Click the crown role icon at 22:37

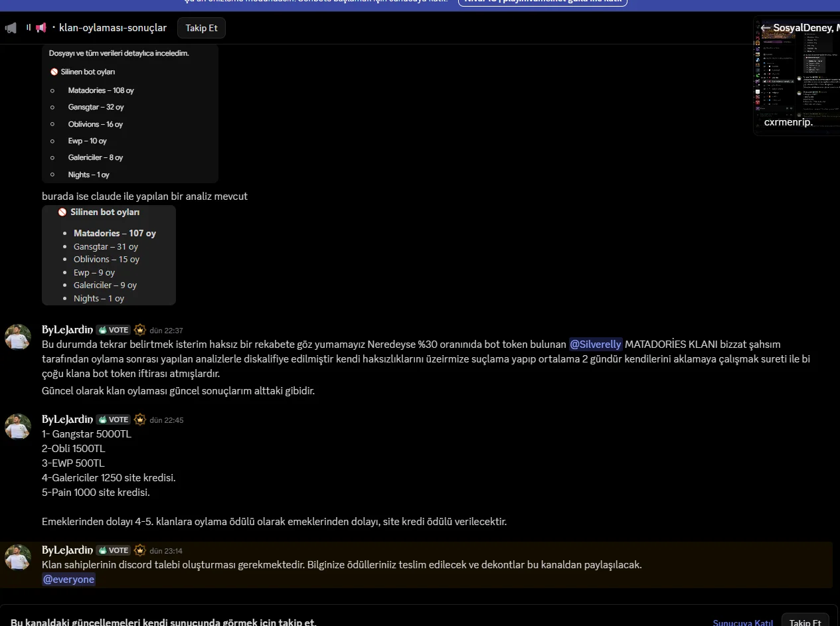pos(139,330)
